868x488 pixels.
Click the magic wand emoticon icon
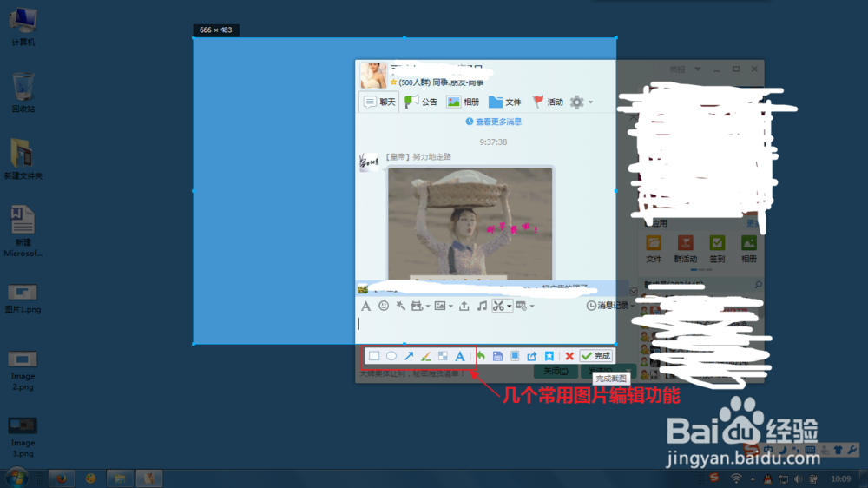click(400, 306)
